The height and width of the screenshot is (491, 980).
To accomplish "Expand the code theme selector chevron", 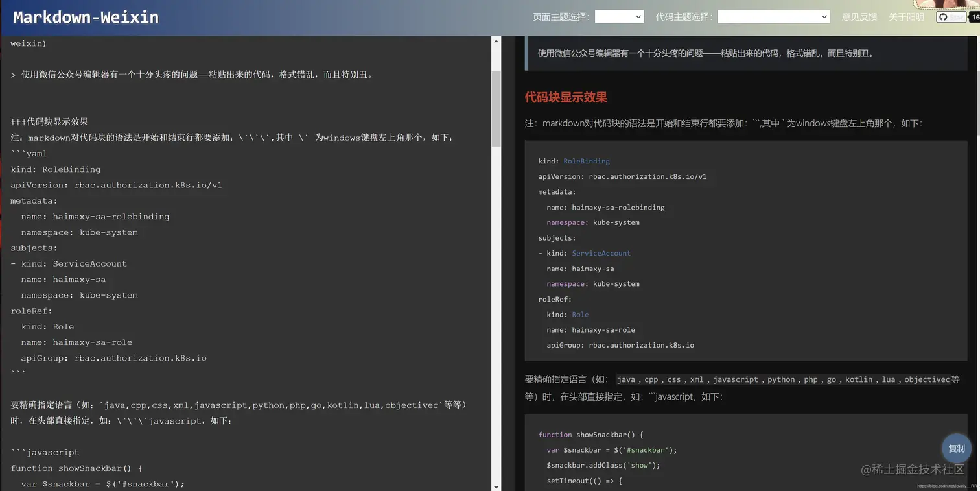I will pos(824,16).
